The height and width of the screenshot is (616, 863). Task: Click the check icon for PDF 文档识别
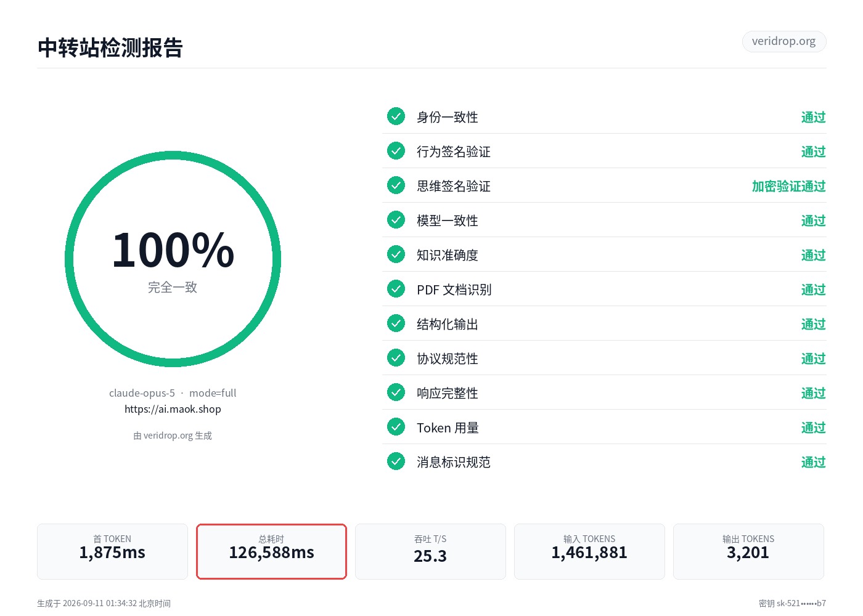pos(396,288)
